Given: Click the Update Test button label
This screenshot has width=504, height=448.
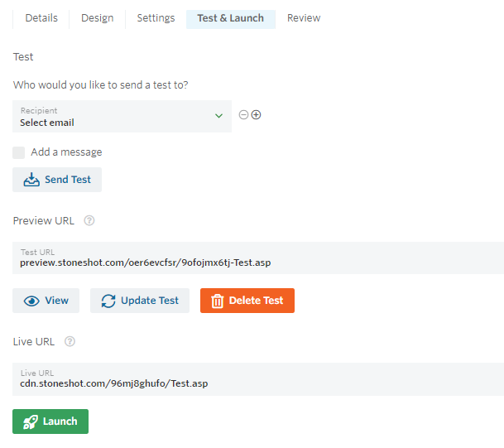Looking at the screenshot, I should coord(150,301).
